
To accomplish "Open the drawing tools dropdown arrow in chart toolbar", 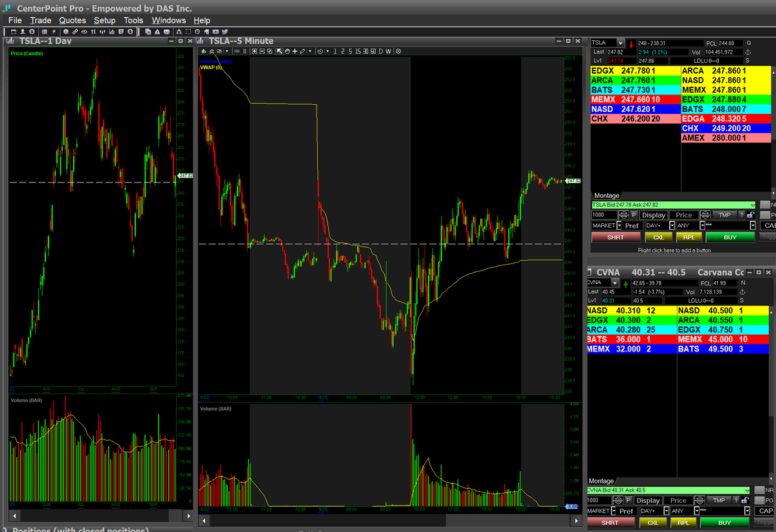I will click(x=310, y=51).
